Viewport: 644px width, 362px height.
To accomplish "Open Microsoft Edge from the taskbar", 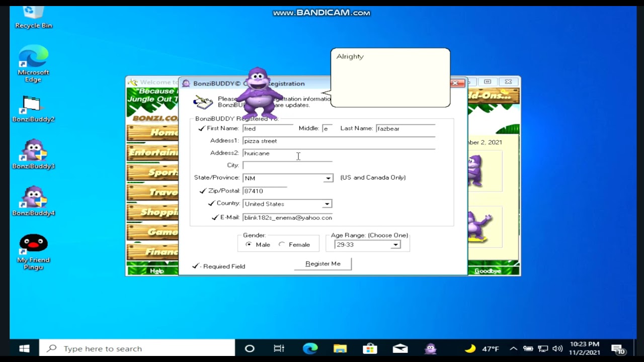I will click(310, 348).
